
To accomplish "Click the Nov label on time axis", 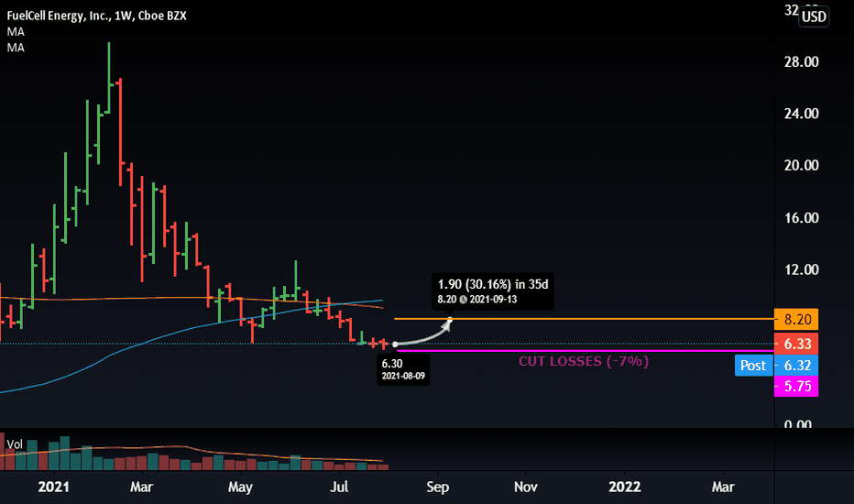I will (526, 487).
